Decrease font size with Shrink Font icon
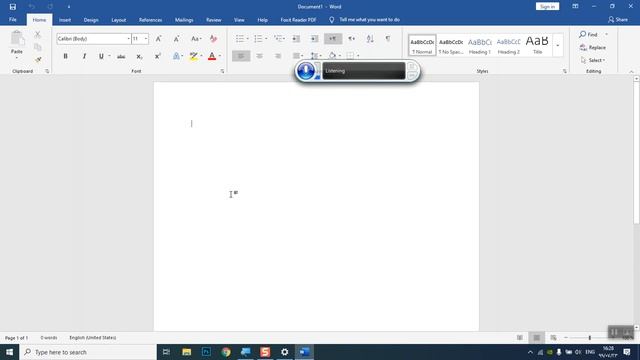Image resolution: width=640 pixels, height=360 pixels. pyautogui.click(x=176, y=39)
